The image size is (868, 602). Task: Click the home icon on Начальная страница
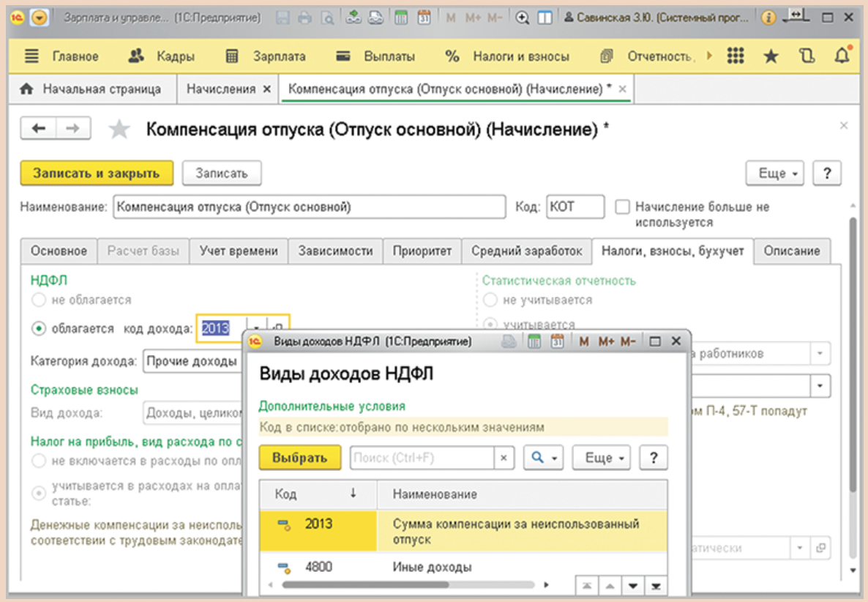pyautogui.click(x=27, y=89)
